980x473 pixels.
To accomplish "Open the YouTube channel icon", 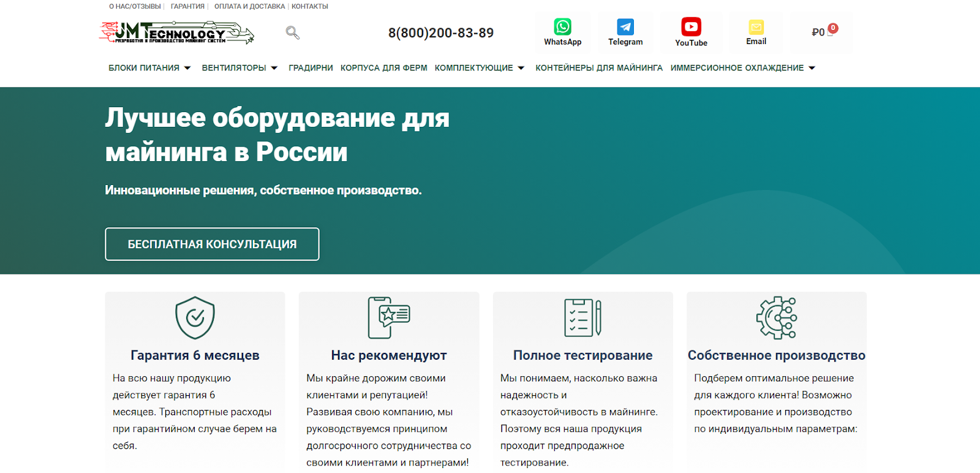I will point(691,27).
